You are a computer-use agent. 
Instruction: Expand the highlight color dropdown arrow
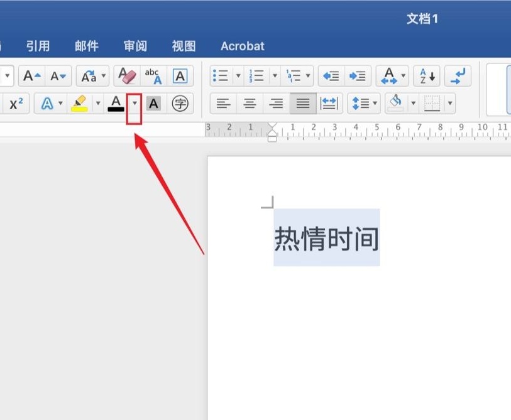pos(98,104)
